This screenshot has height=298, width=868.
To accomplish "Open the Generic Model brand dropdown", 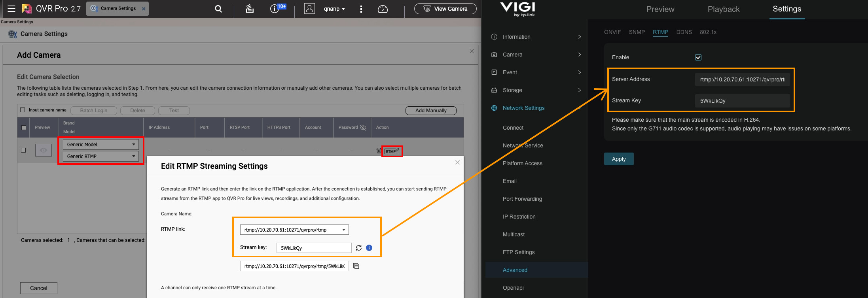I will (101, 145).
